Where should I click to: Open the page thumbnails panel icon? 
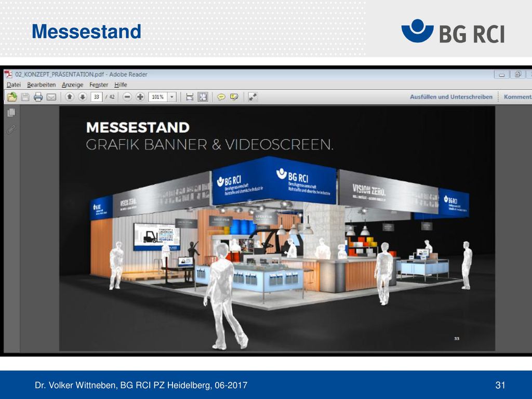coord(11,112)
